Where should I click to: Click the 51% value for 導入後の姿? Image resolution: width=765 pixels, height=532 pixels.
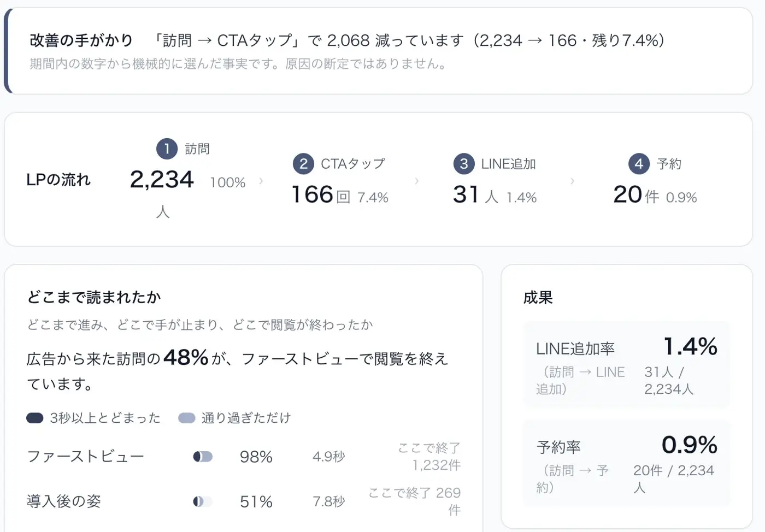[x=256, y=501]
